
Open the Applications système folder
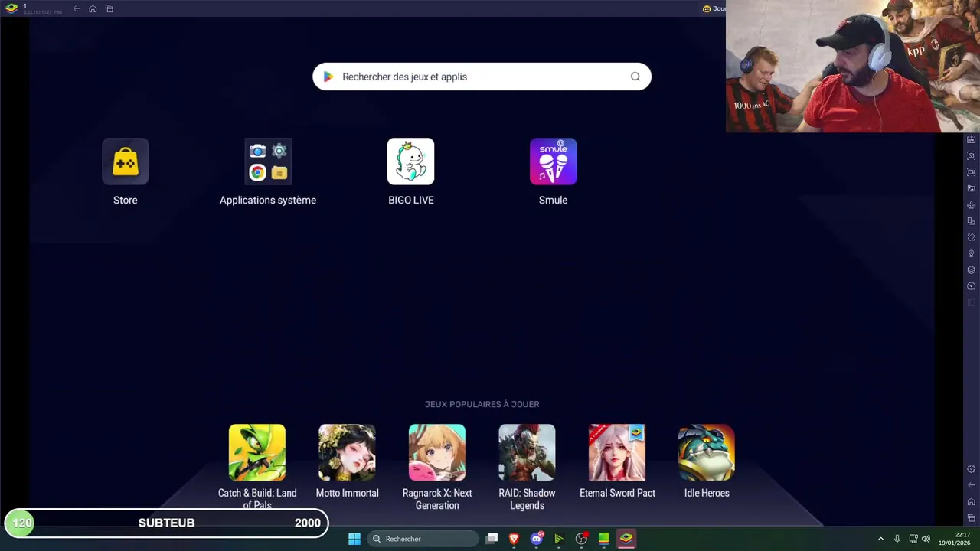[268, 161]
